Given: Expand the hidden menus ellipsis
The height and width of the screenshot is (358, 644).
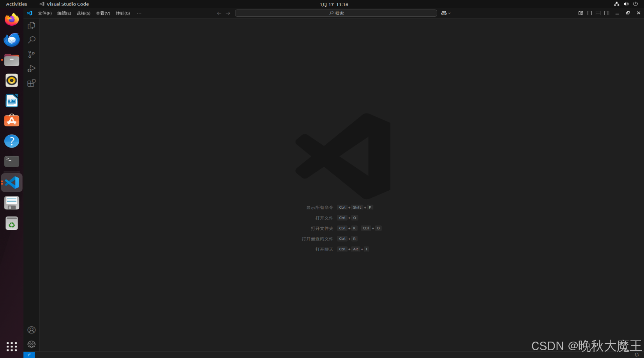Looking at the screenshot, I should pyautogui.click(x=139, y=13).
